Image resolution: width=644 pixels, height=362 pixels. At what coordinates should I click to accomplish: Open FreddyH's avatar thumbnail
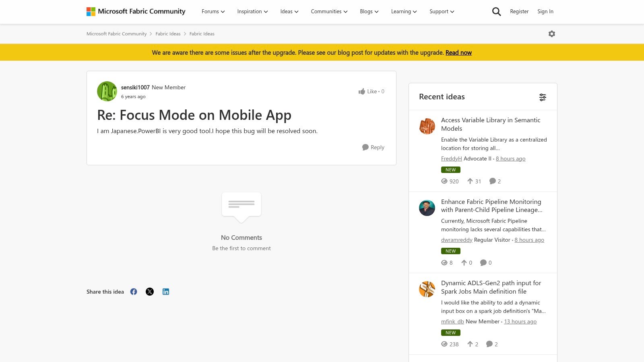427,126
